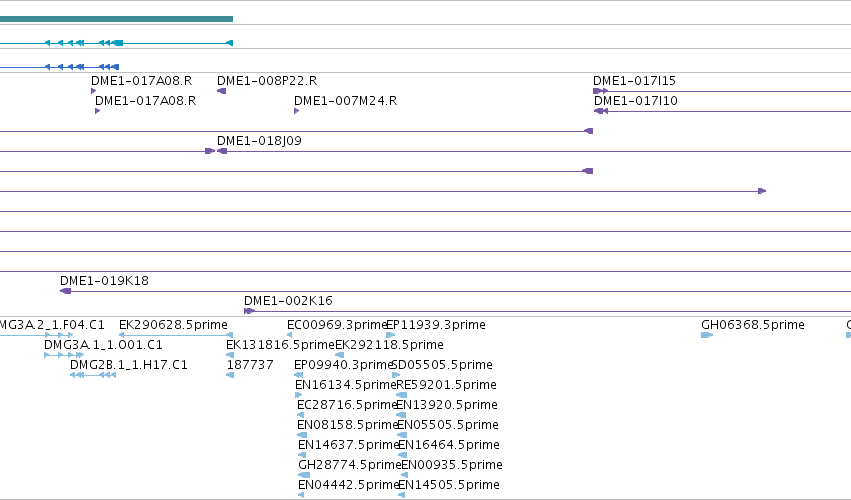The height and width of the screenshot is (500, 851).
Task: Click the EC00969.3prime label
Action: pos(336,325)
